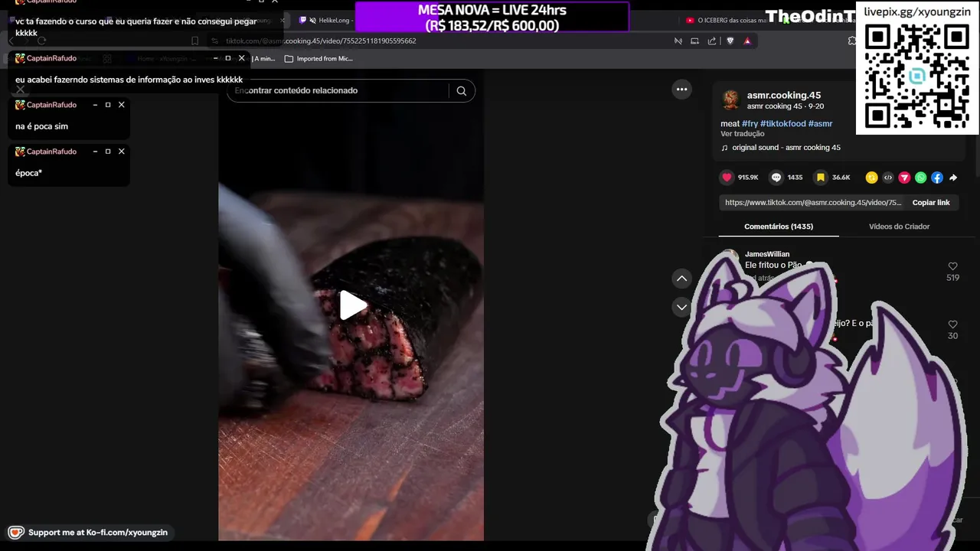Image resolution: width=980 pixels, height=551 pixels.
Task: Open 'original sound - asmr cooking 45'
Action: (x=786, y=148)
